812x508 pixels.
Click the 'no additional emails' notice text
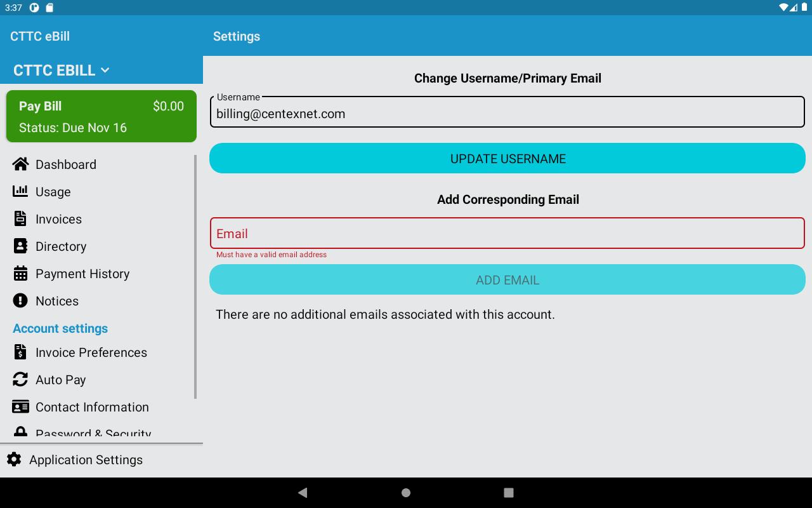(x=385, y=314)
